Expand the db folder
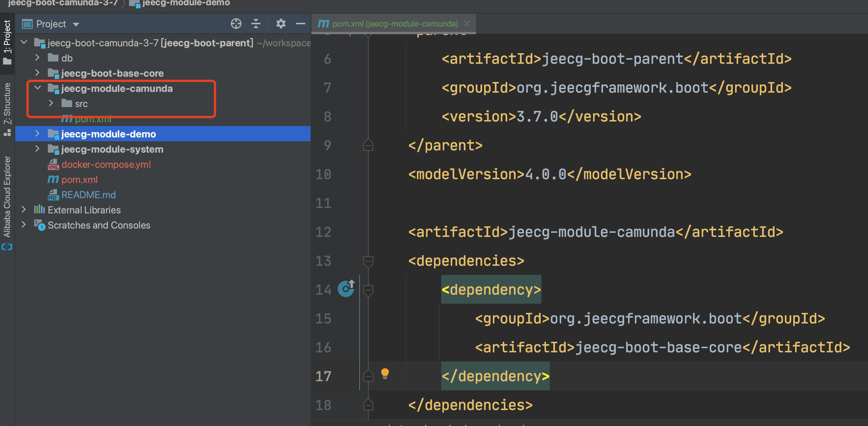Viewport: 868px width, 426px height. [x=37, y=58]
